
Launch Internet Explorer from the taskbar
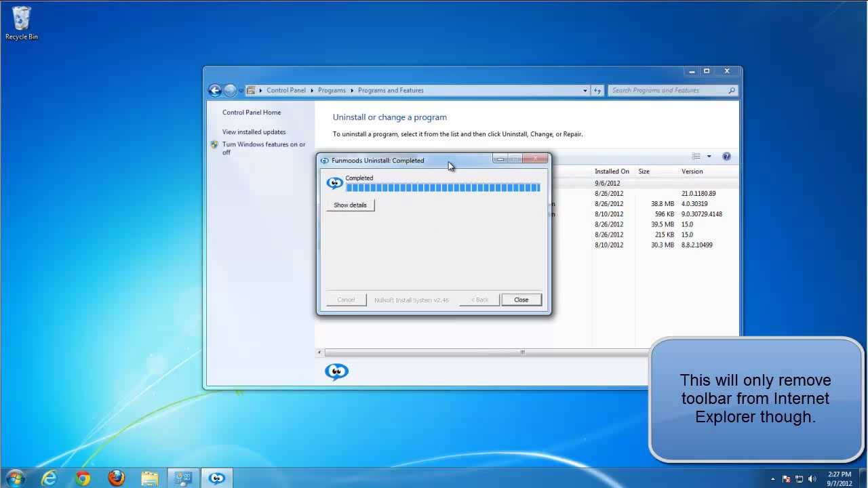[x=49, y=479]
